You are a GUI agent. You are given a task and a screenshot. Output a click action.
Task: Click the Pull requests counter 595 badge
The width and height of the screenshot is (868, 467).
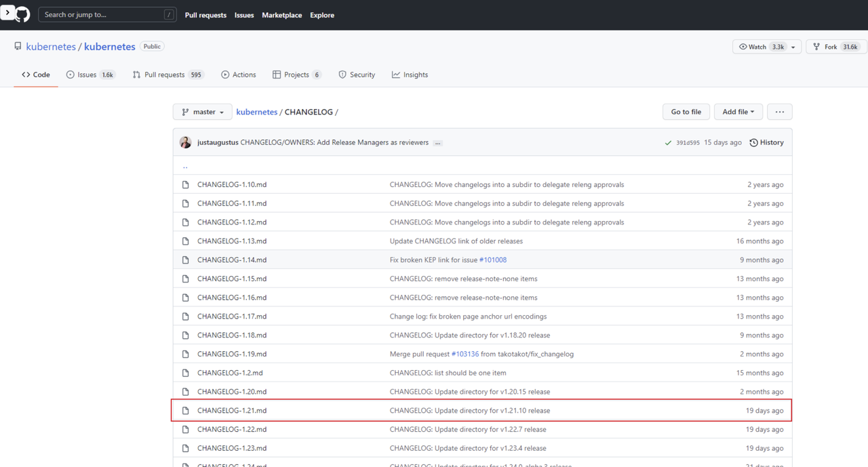click(x=196, y=75)
